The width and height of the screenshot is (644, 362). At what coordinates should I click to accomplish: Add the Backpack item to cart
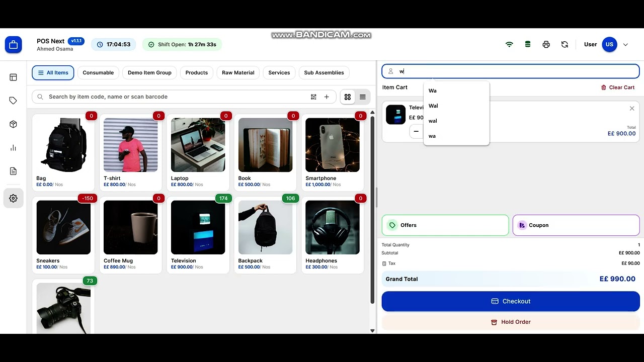(265, 235)
